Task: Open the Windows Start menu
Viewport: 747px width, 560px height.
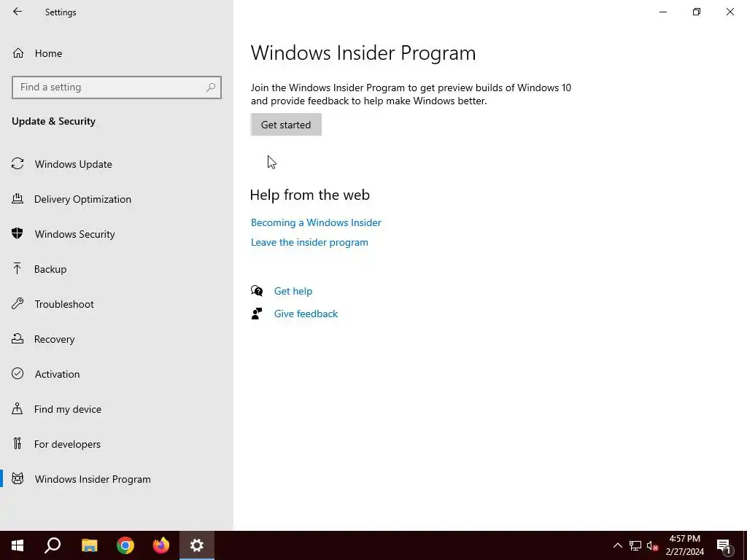Action: 18,545
